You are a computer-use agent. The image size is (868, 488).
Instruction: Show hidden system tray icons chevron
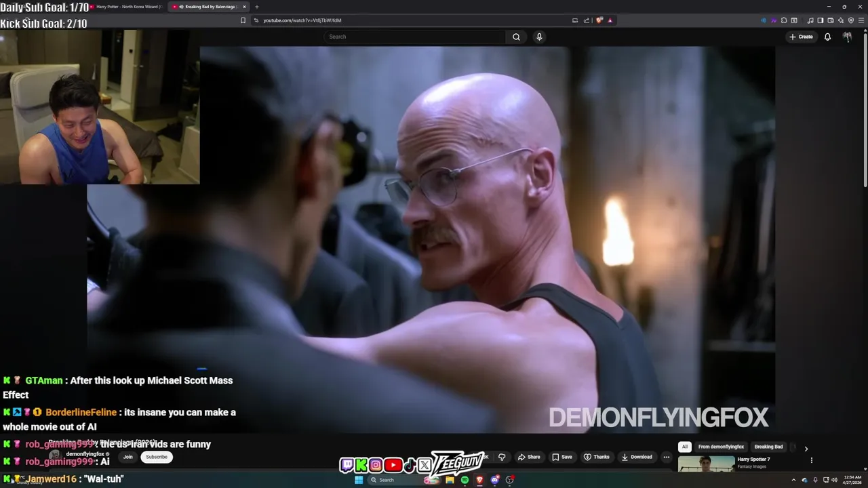(x=793, y=480)
